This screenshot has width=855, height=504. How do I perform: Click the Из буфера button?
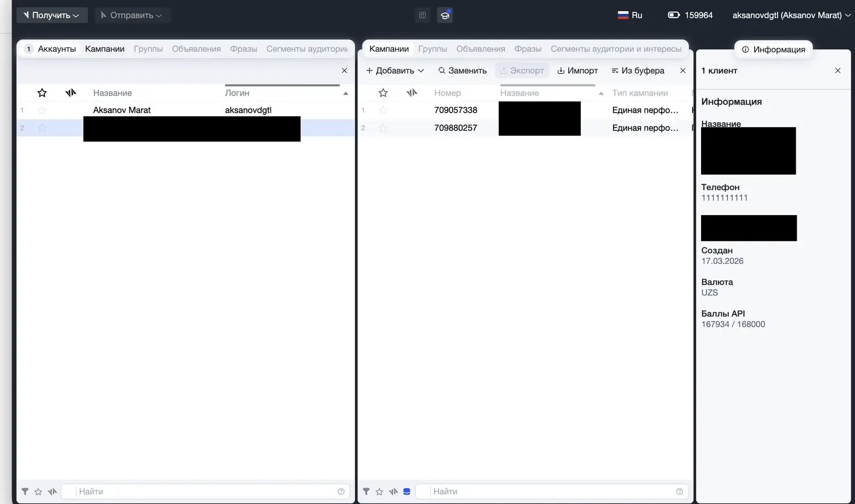[x=638, y=70]
